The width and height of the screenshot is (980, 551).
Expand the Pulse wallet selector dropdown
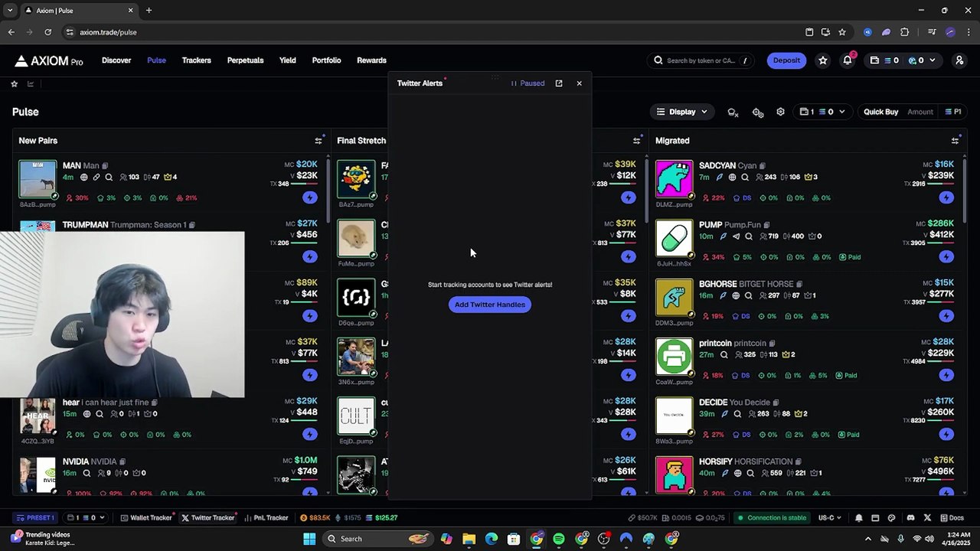point(822,112)
